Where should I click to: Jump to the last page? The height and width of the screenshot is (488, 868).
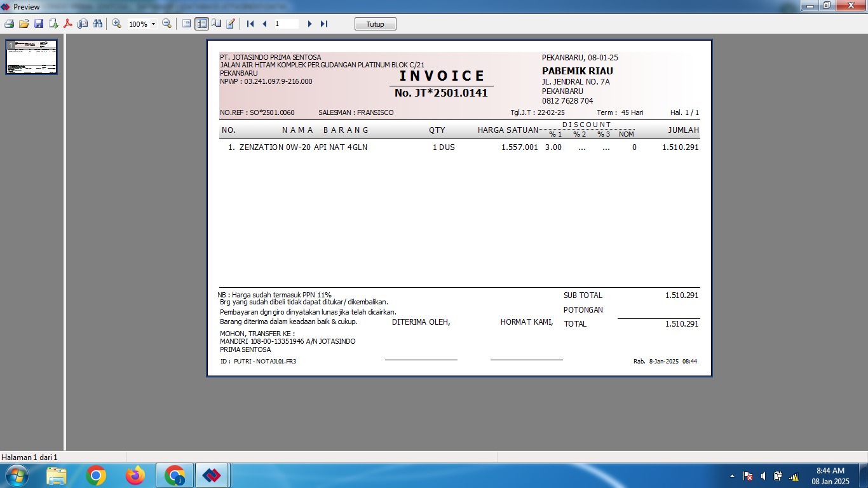(x=324, y=24)
